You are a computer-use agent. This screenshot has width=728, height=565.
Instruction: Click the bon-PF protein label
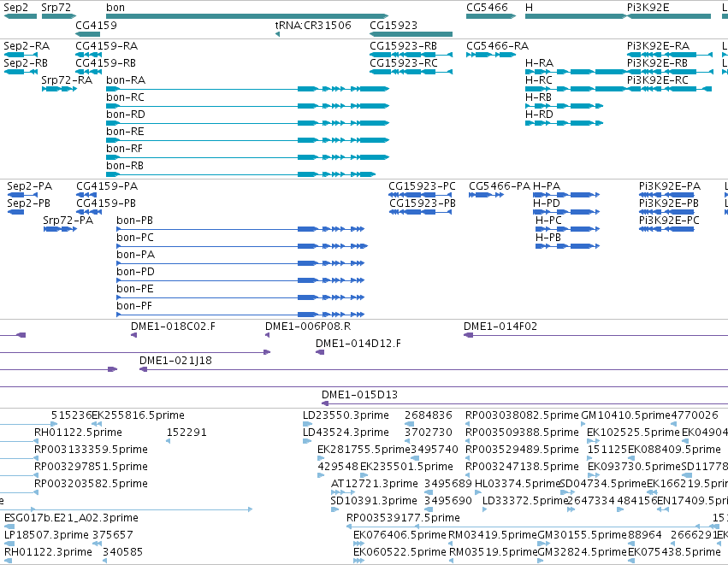point(134,307)
